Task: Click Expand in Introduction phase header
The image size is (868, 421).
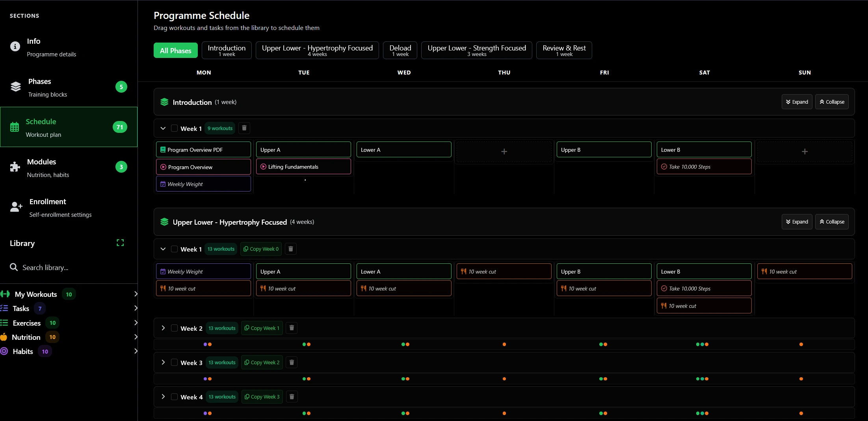Action: coord(797,102)
